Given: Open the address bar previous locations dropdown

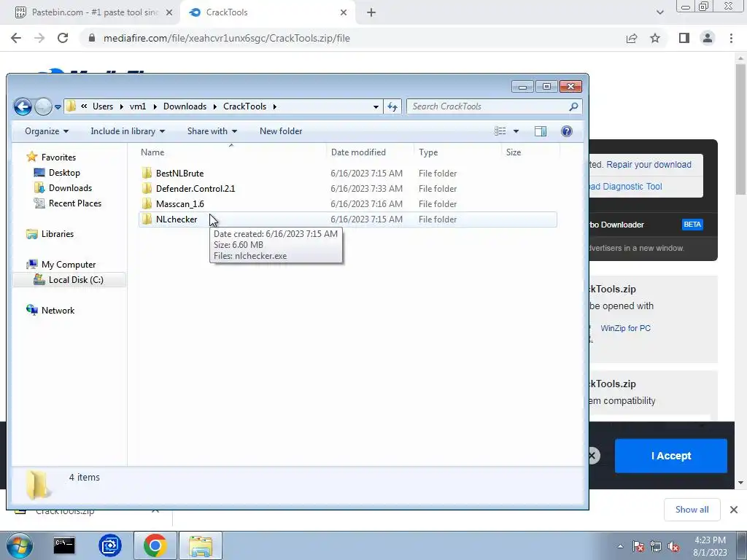Looking at the screenshot, I should click(376, 106).
